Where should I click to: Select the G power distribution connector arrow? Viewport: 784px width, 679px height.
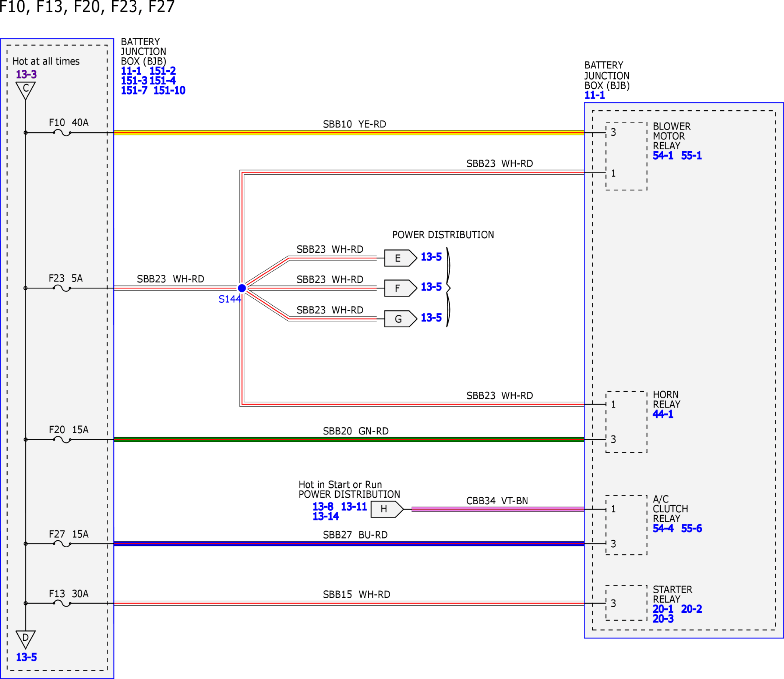pyautogui.click(x=401, y=319)
